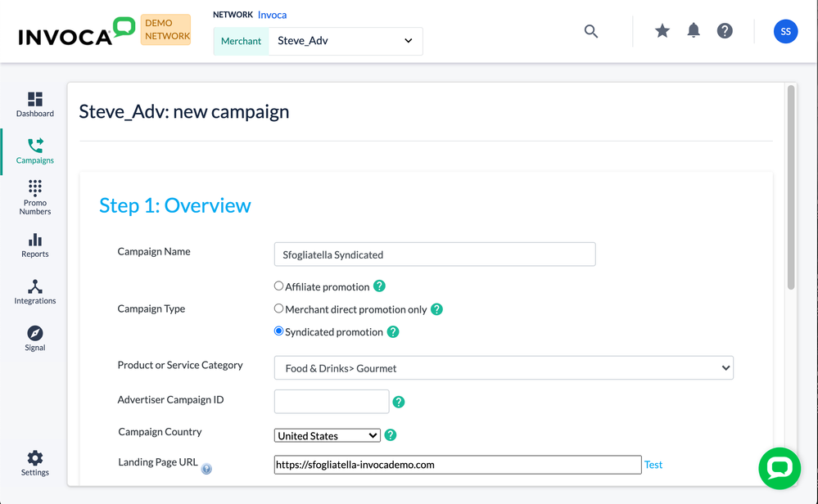Open the live chat bubble widget

[x=779, y=468]
